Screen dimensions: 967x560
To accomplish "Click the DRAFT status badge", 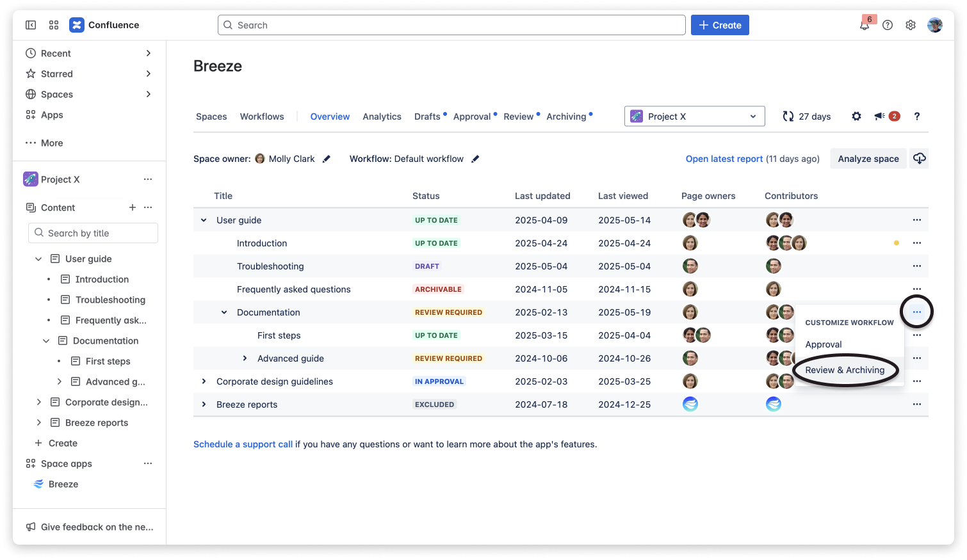I will click(427, 266).
